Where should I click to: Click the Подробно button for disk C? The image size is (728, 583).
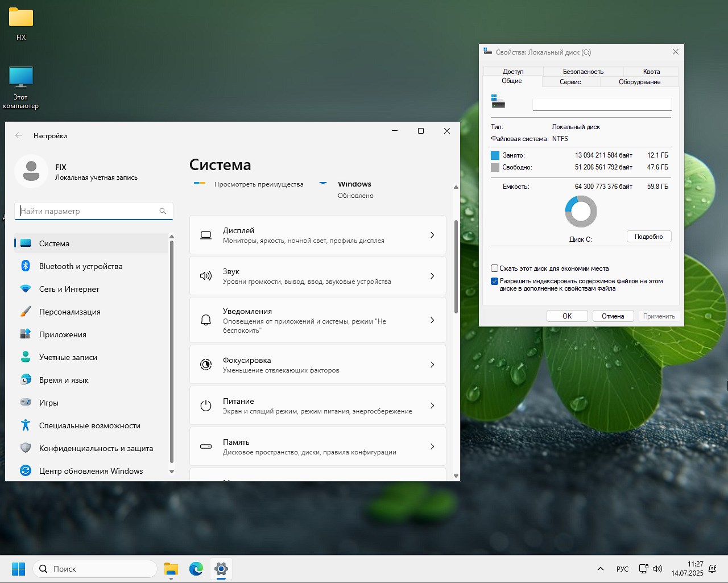tap(648, 237)
